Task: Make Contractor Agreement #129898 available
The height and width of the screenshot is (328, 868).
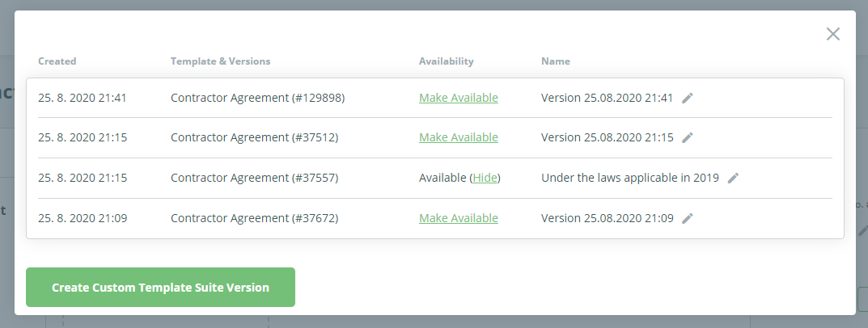Action: [x=459, y=98]
